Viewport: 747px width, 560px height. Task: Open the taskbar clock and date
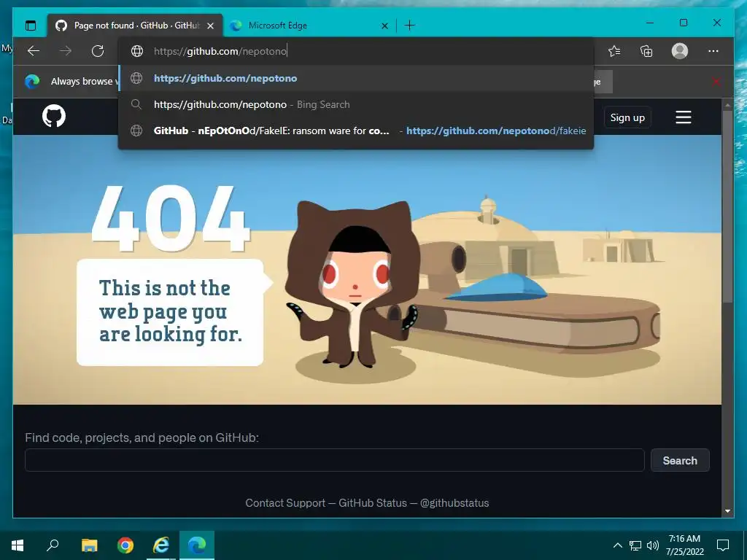coord(684,545)
